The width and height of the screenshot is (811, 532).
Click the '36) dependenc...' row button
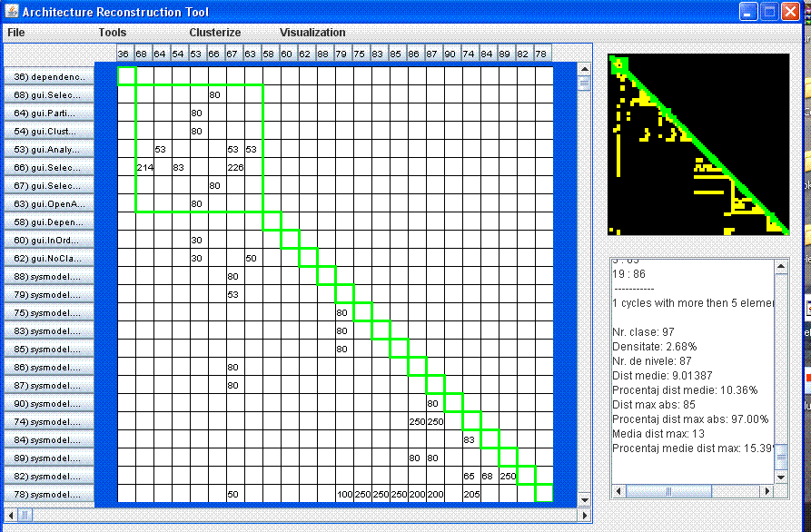[48, 77]
